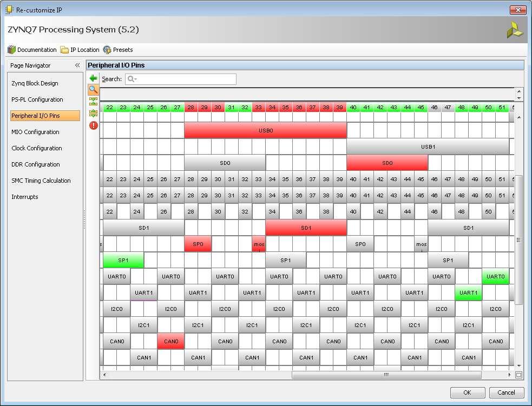532x406 pixels.
Task: Select the red SD1 pin block
Action: pos(306,228)
